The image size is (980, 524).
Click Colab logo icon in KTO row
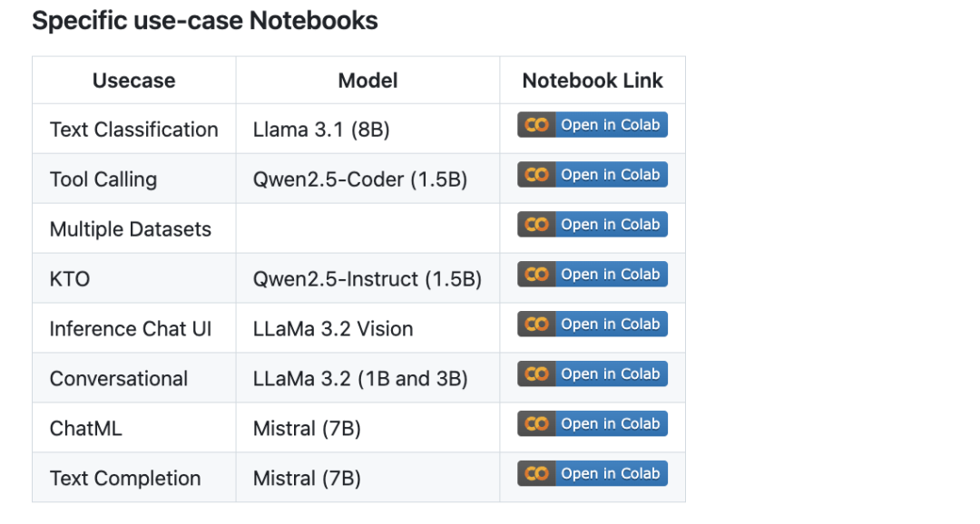536,274
